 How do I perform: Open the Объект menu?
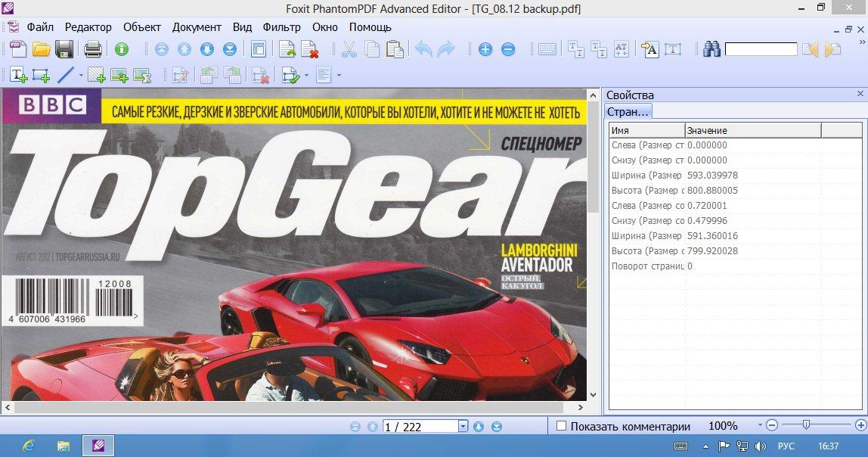[x=141, y=27]
